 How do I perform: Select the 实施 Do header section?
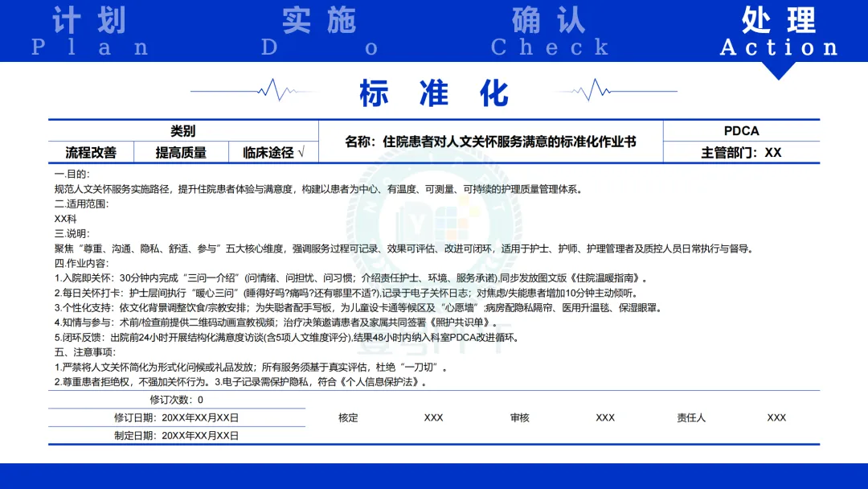pos(319,31)
